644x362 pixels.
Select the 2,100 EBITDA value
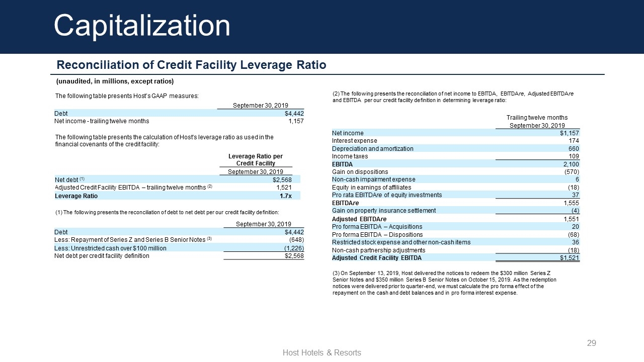point(572,164)
